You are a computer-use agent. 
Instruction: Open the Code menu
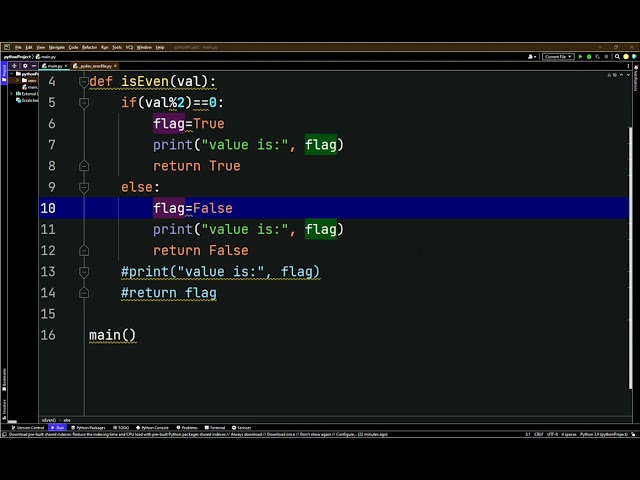coord(73,47)
